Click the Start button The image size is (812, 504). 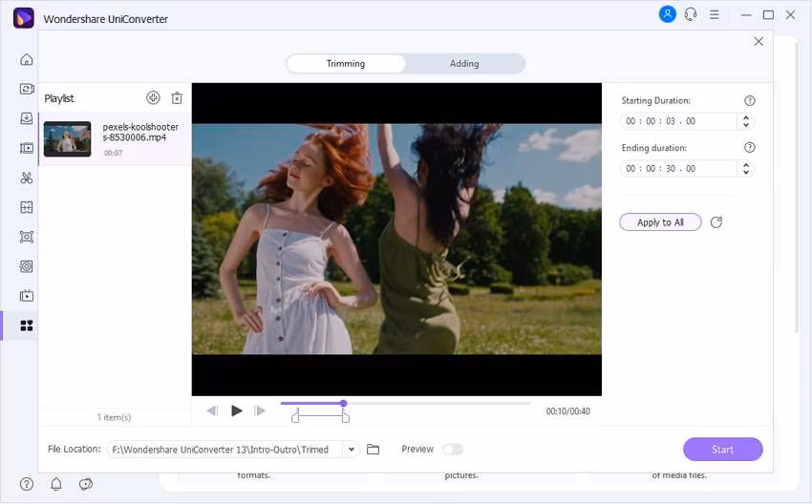point(723,450)
